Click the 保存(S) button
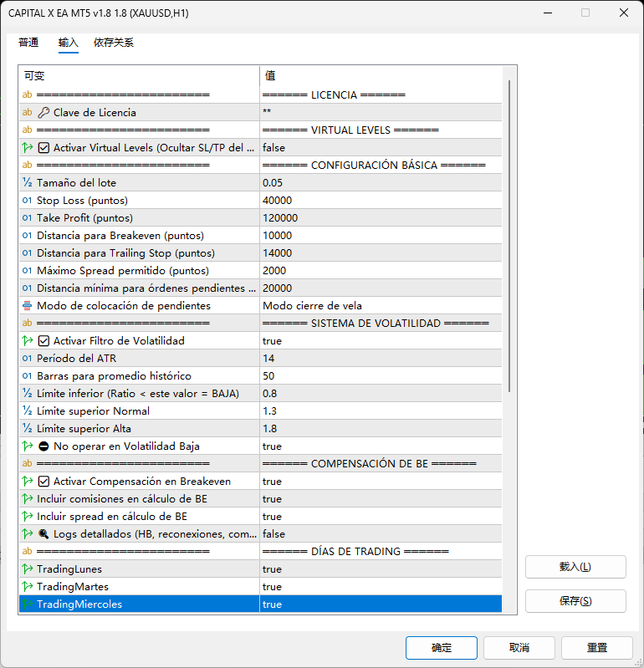 [x=575, y=601]
